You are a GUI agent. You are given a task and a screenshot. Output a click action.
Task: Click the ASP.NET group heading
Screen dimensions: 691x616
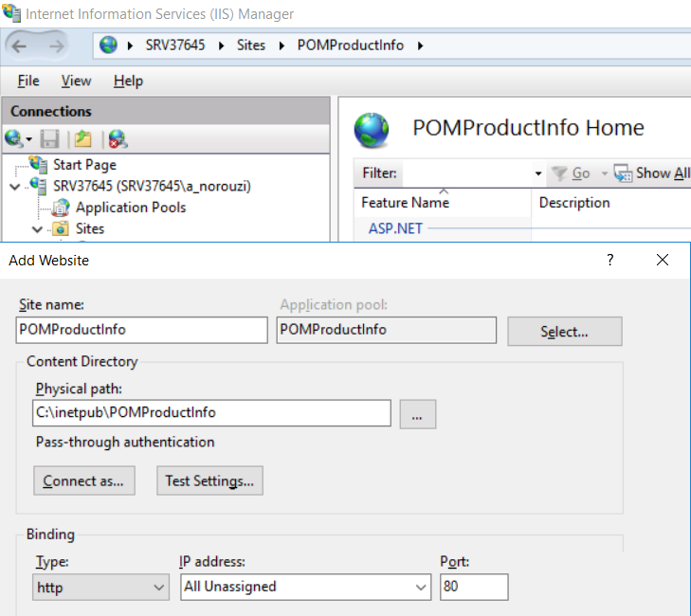coord(395,228)
